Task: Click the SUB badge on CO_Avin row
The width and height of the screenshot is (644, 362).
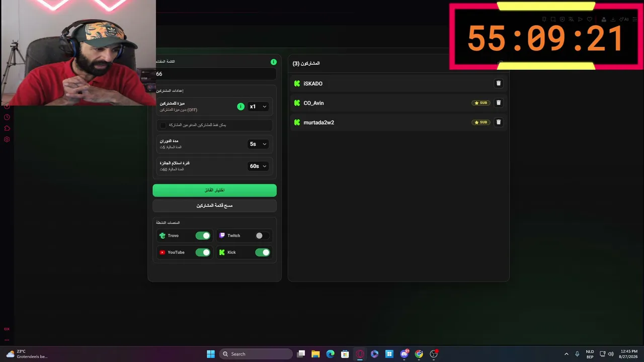Action: (481, 103)
